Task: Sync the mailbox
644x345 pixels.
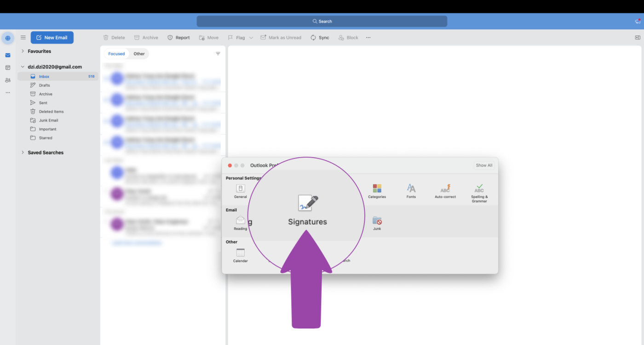Action: [320, 38]
